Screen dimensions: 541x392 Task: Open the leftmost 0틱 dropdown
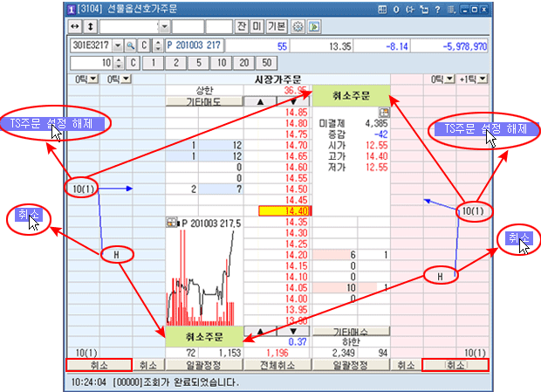(x=83, y=79)
